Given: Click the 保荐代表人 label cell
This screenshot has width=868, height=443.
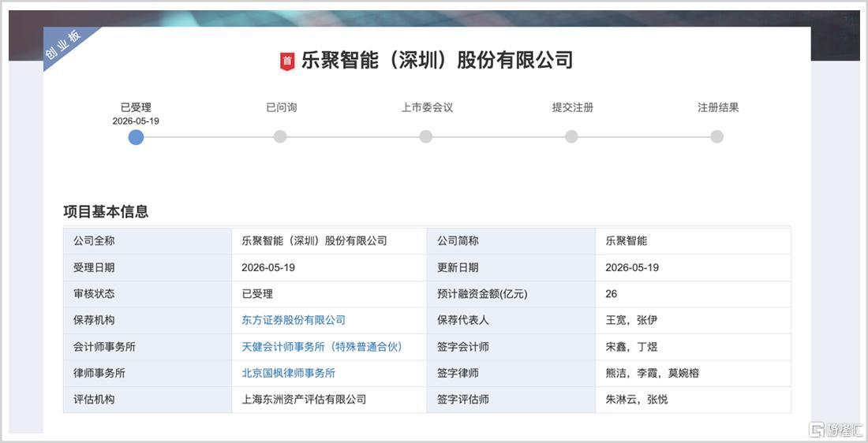Looking at the screenshot, I should 511,320.
